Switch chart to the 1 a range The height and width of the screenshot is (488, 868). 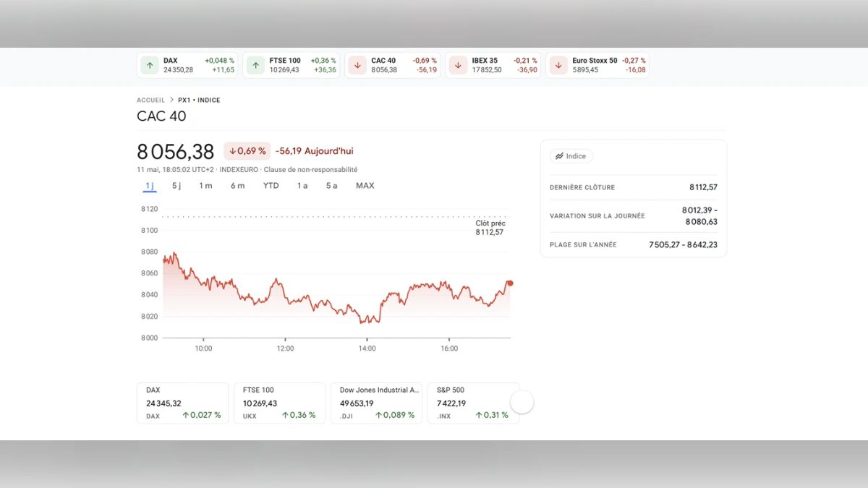(302, 186)
